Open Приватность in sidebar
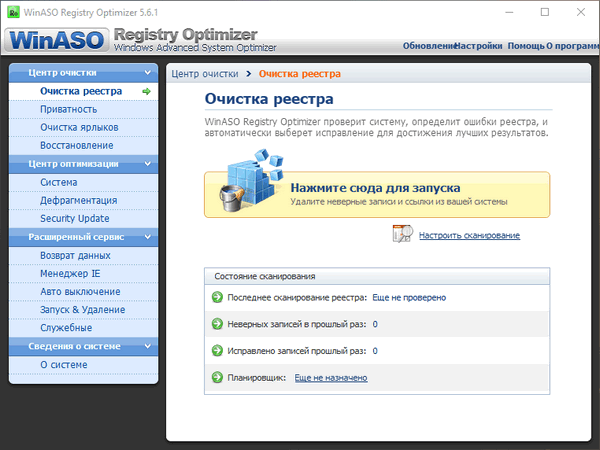Screen dimensions: 600x450 [83, 109]
